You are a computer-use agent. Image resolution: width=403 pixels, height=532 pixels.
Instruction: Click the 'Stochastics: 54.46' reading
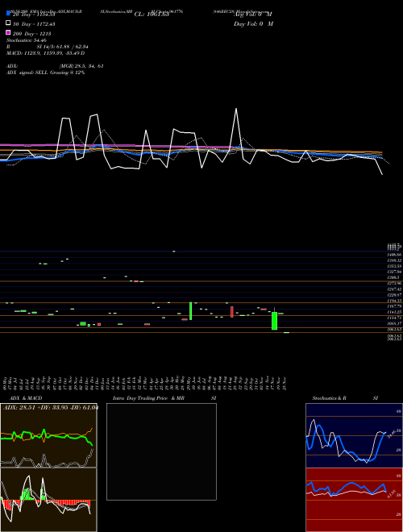click(x=27, y=40)
